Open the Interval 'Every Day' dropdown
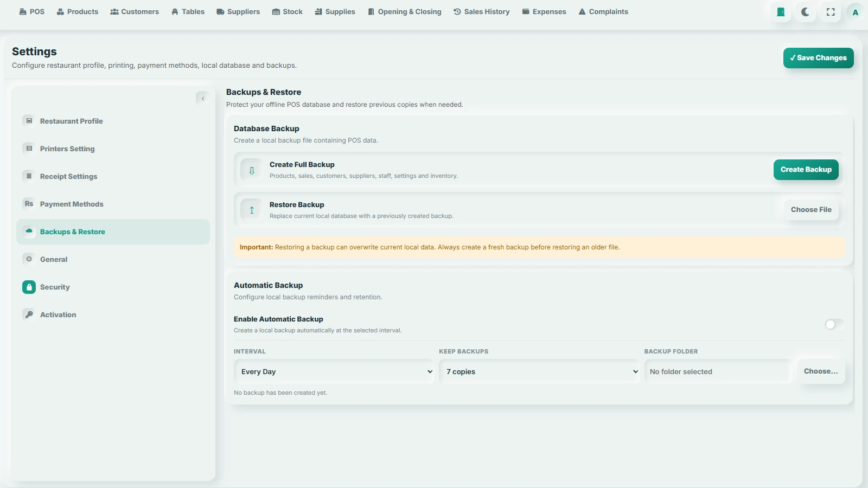868x488 pixels. pos(334,371)
